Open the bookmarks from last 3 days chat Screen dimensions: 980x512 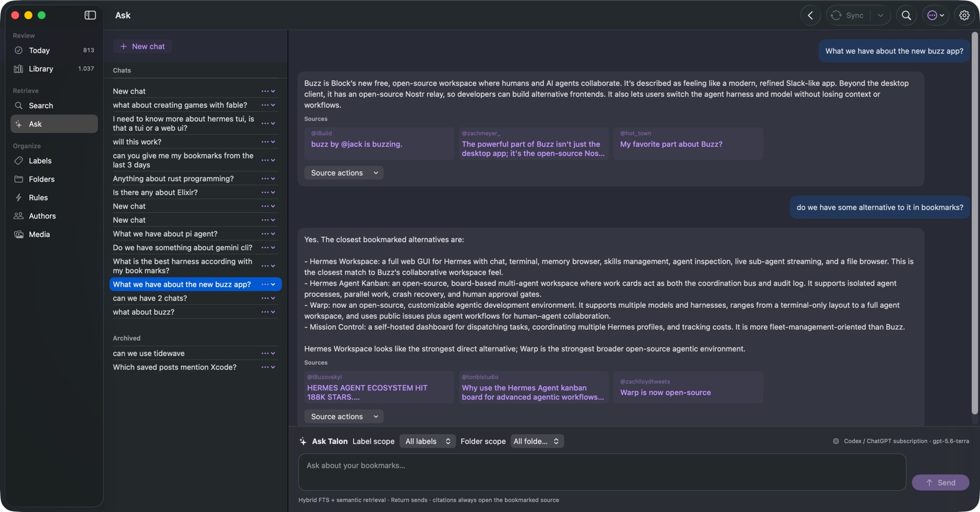point(183,161)
